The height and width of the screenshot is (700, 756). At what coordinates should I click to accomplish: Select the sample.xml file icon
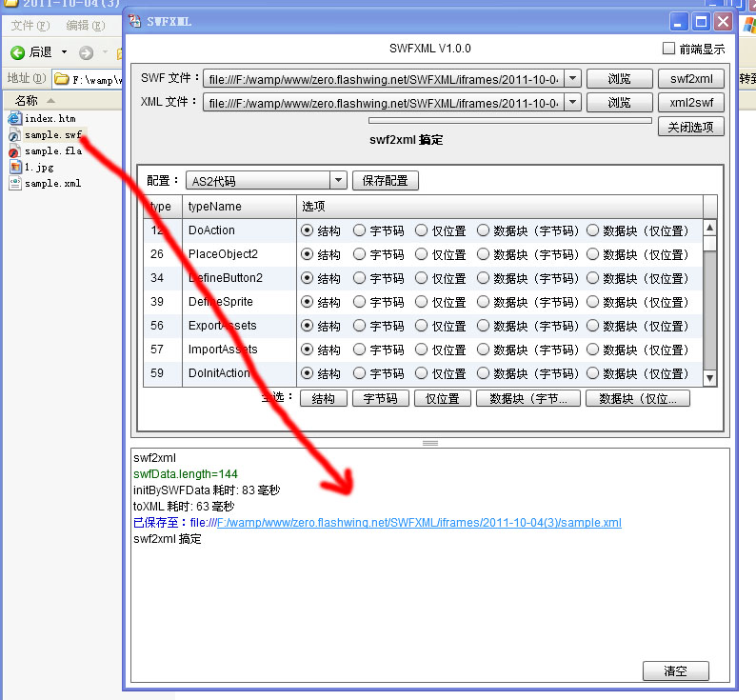pos(15,184)
